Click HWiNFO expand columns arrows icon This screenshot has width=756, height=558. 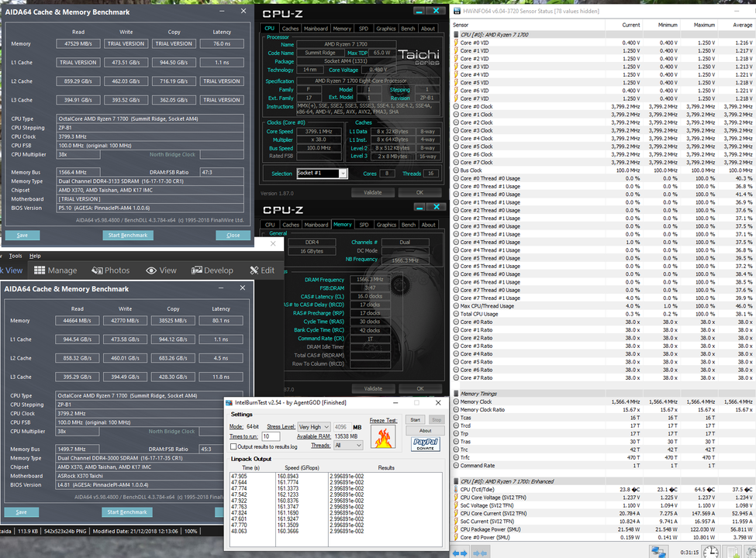pyautogui.click(x=460, y=553)
